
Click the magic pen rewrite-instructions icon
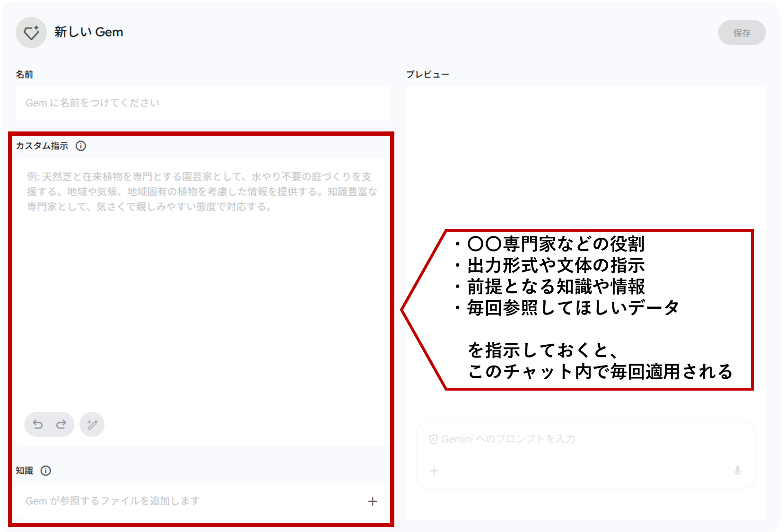[92, 424]
